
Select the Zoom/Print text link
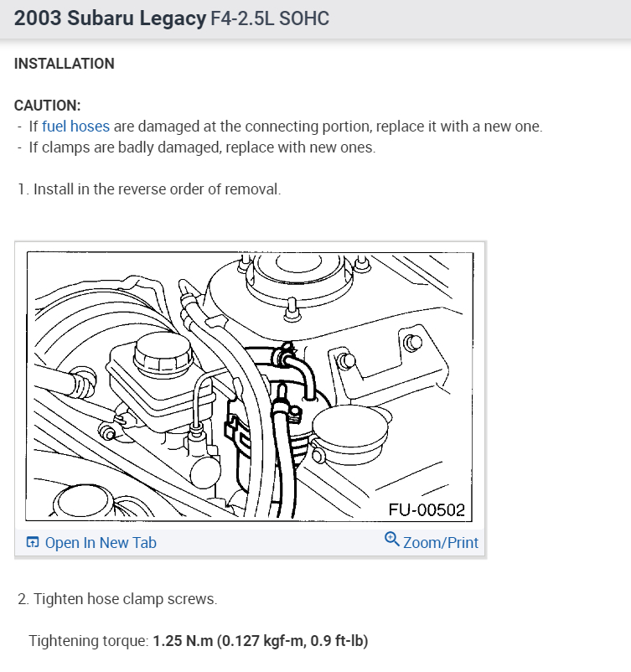[441, 543]
